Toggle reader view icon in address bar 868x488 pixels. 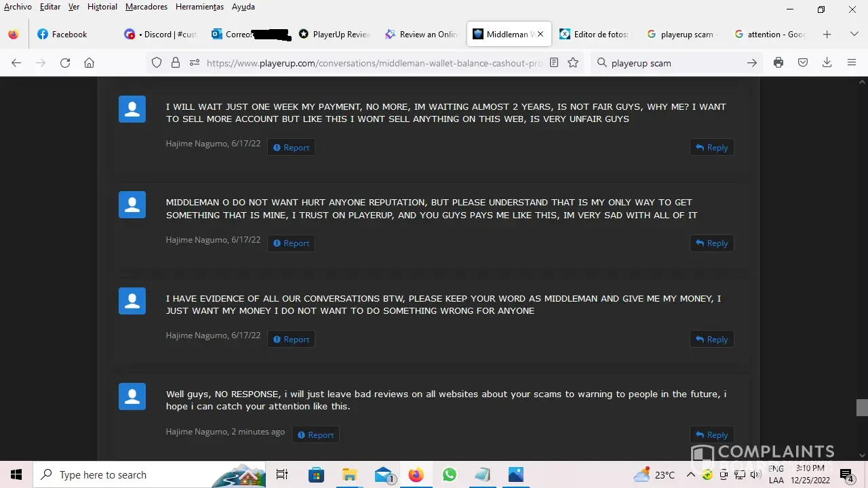pyautogui.click(x=554, y=63)
